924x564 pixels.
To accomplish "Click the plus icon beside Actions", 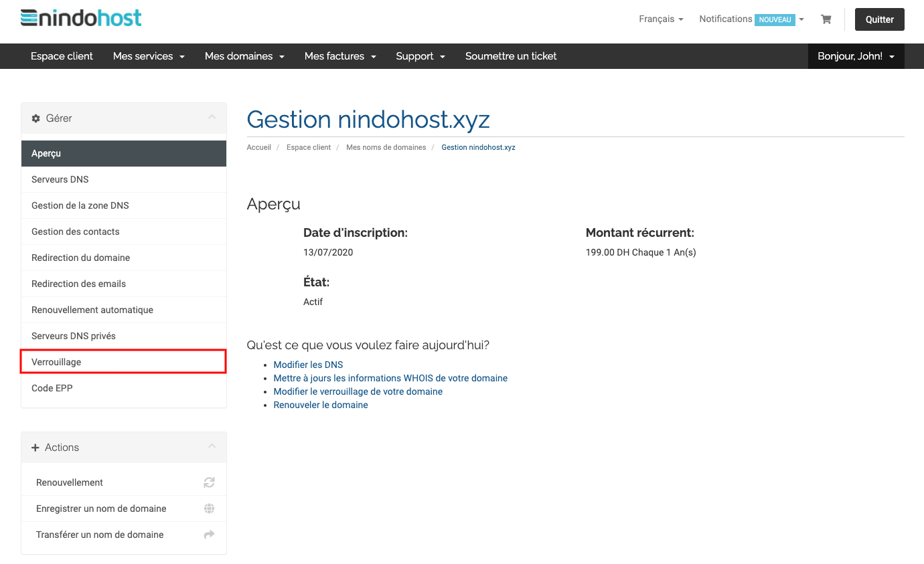I will point(35,448).
